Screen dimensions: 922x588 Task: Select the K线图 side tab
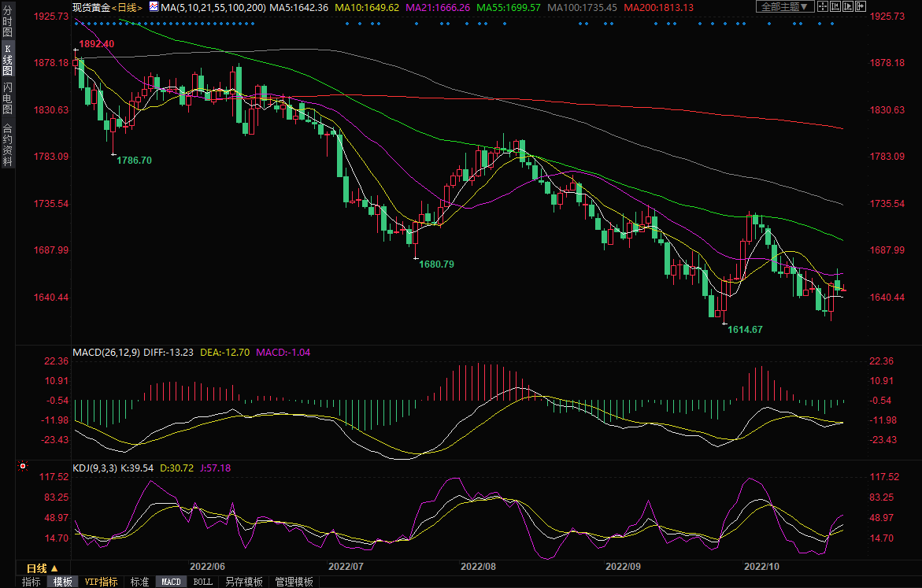pyautogui.click(x=7, y=65)
